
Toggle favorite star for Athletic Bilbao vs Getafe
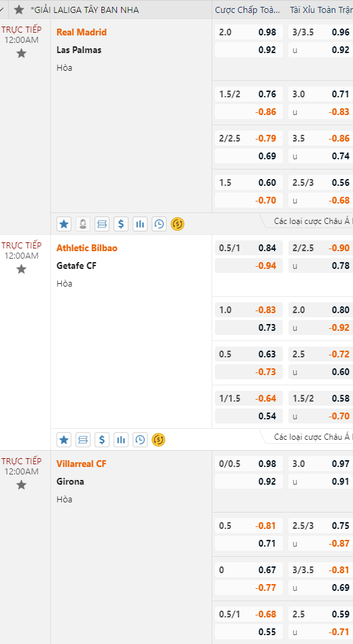pos(21,270)
